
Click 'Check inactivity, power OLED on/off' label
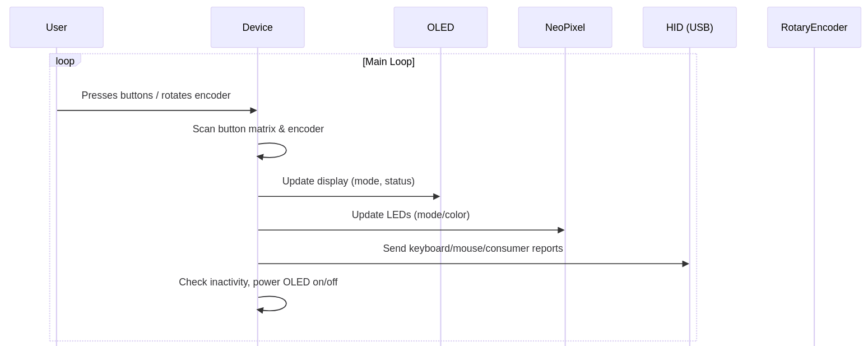[x=258, y=282]
